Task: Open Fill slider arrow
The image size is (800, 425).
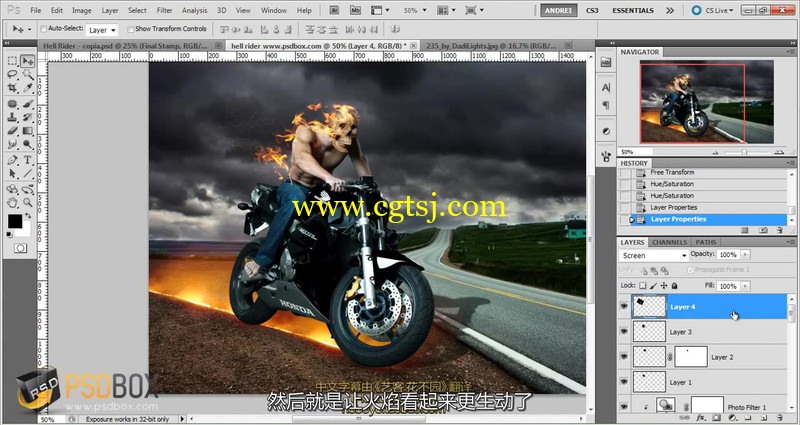Action: coord(745,286)
